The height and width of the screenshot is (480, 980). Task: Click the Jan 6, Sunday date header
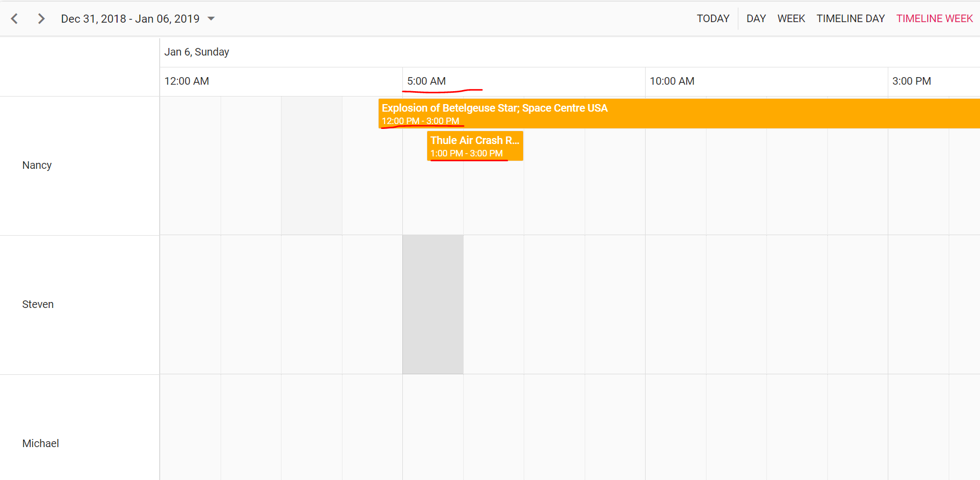pos(197,52)
